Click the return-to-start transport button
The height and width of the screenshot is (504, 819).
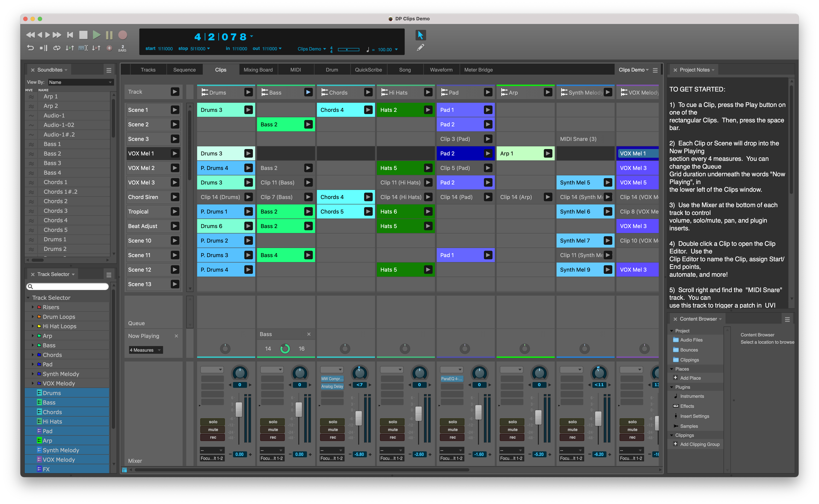click(70, 35)
